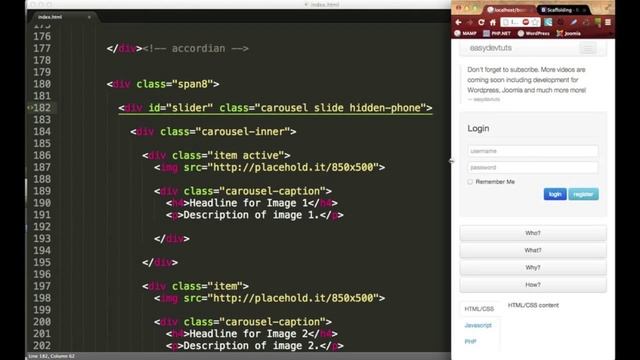
Task: Click the register button
Action: point(583,194)
